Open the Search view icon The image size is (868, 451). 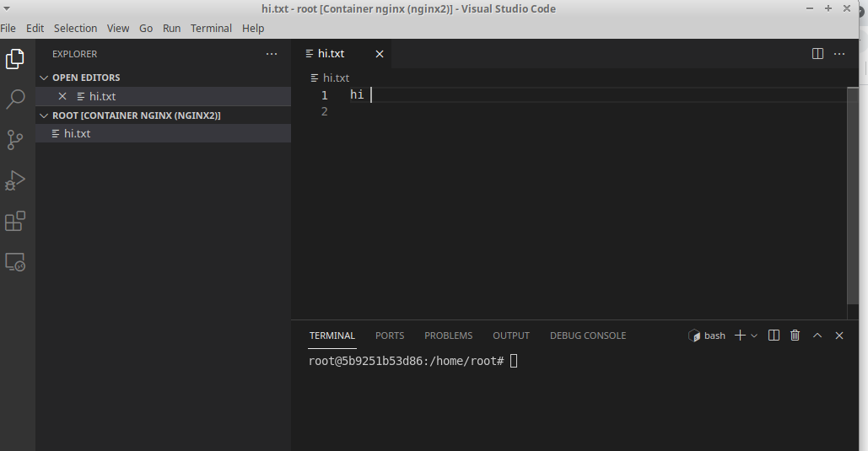coord(15,99)
